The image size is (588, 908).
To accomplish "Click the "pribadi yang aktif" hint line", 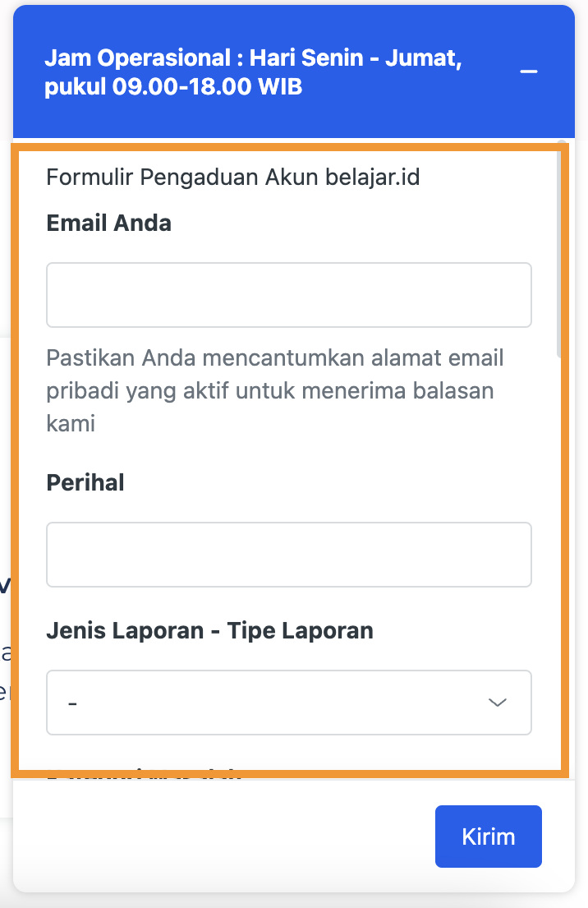I will (270, 391).
